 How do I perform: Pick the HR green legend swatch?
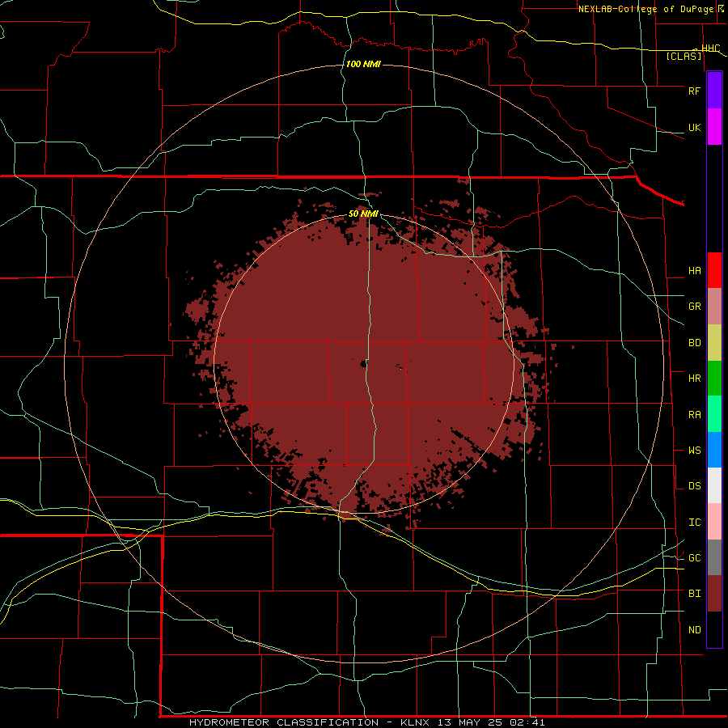pos(714,379)
